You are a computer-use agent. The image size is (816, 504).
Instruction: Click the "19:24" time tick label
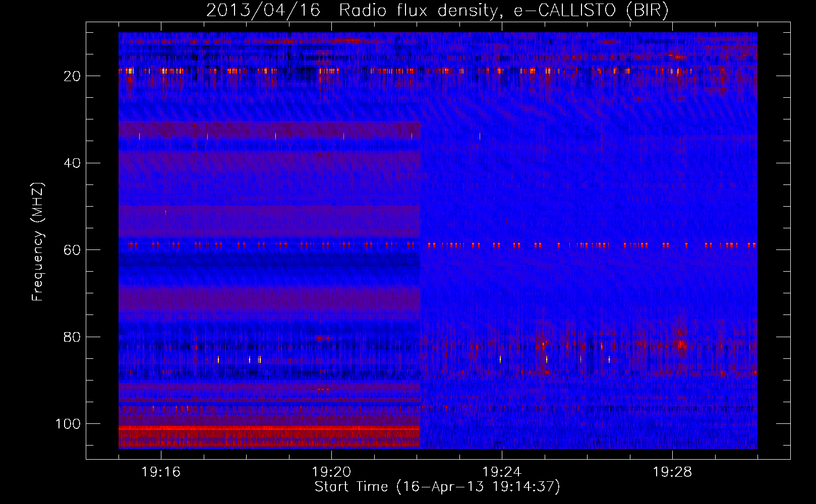[502, 472]
